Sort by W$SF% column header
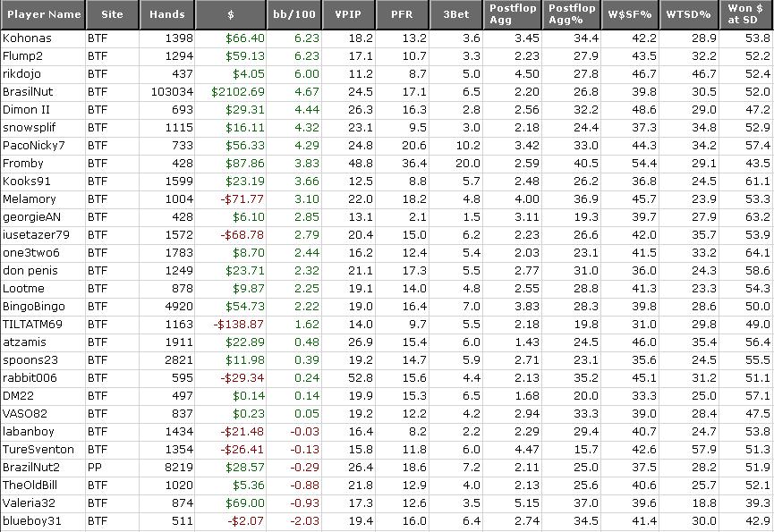The image size is (774, 532). [x=630, y=14]
